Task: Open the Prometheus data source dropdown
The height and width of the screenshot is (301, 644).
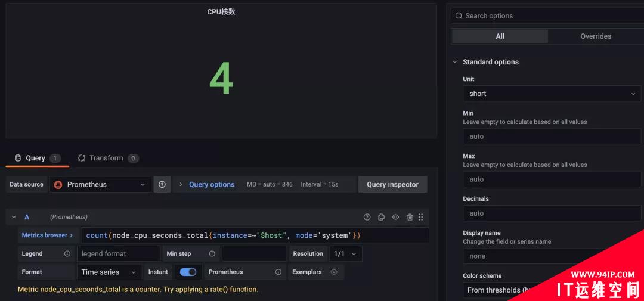Action: (101, 184)
